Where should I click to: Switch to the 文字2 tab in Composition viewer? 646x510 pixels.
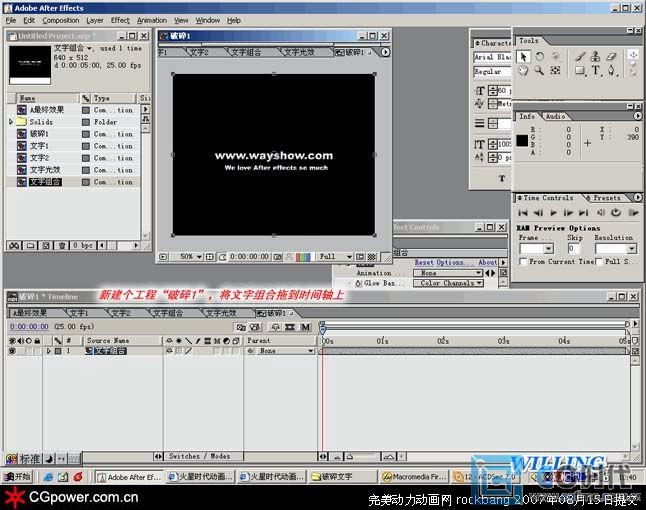point(199,52)
